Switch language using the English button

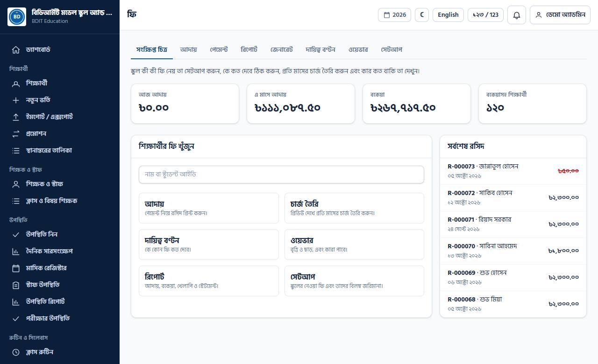pyautogui.click(x=448, y=15)
